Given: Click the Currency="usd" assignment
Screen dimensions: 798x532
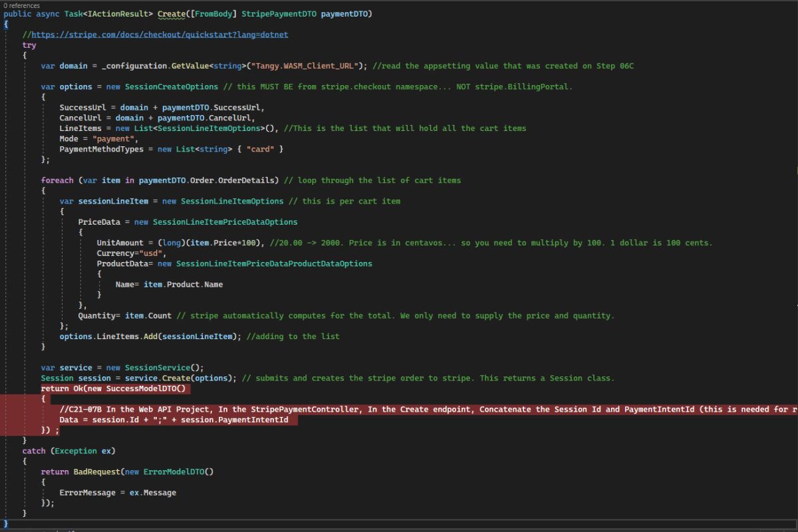Looking at the screenshot, I should tap(129, 253).
